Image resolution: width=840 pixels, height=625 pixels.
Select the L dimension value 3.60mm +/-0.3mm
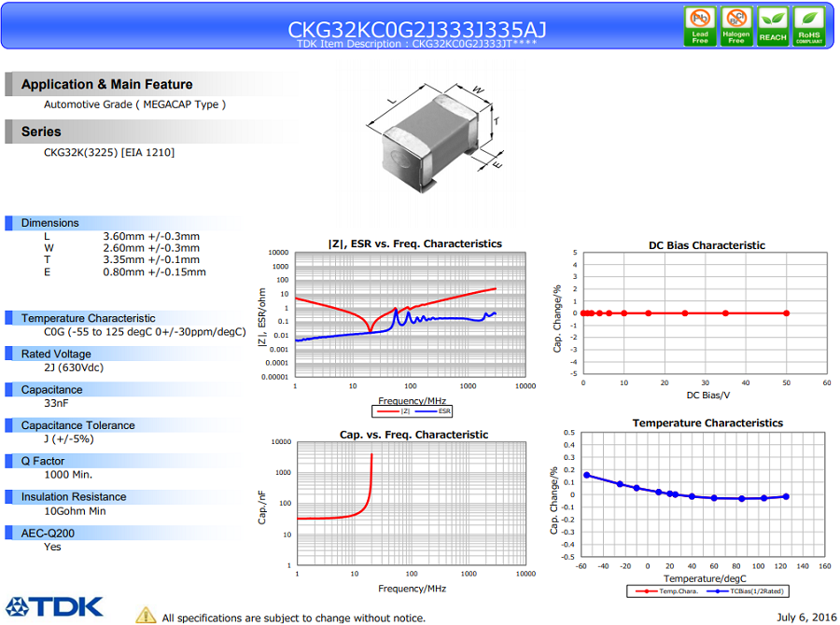pyautogui.click(x=151, y=236)
